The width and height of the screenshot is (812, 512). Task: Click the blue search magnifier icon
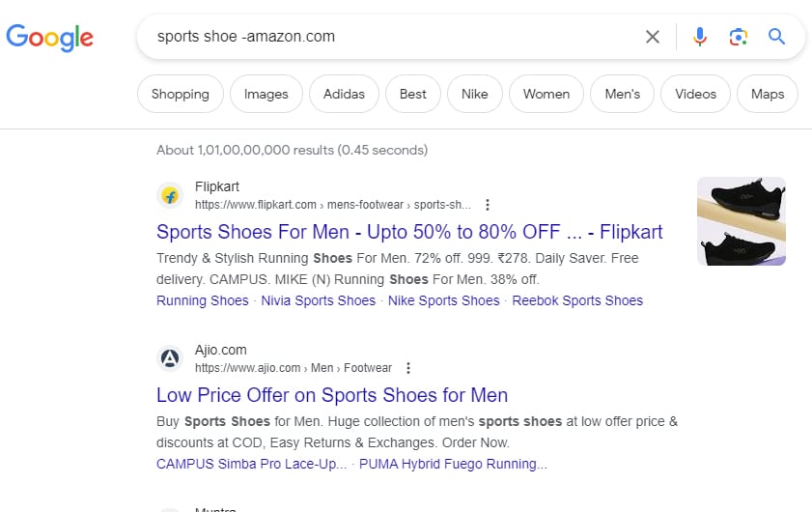coord(776,37)
